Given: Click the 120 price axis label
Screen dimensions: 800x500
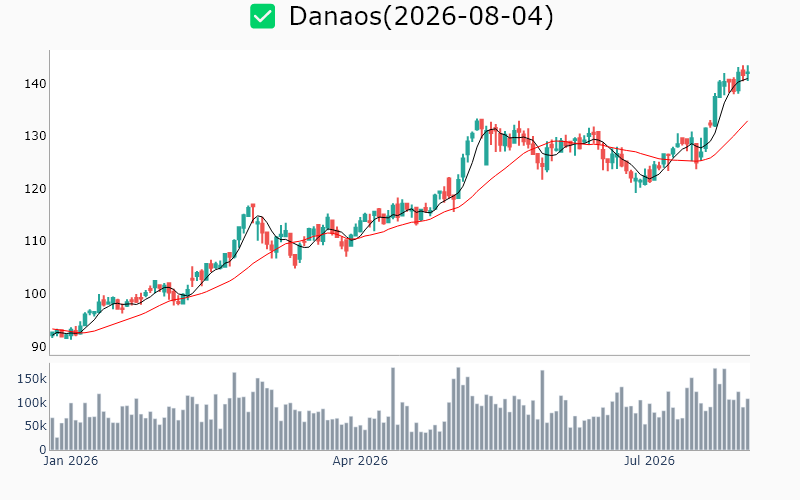Looking at the screenshot, I should click(x=35, y=189).
